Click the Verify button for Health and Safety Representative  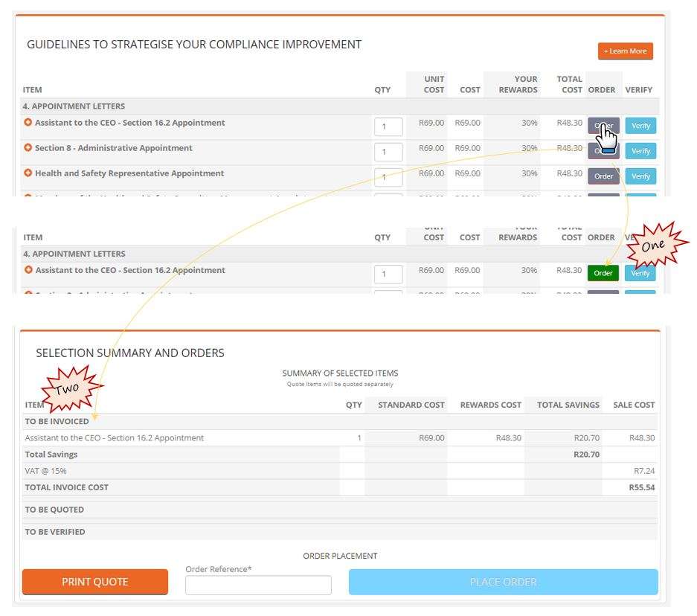tap(640, 176)
